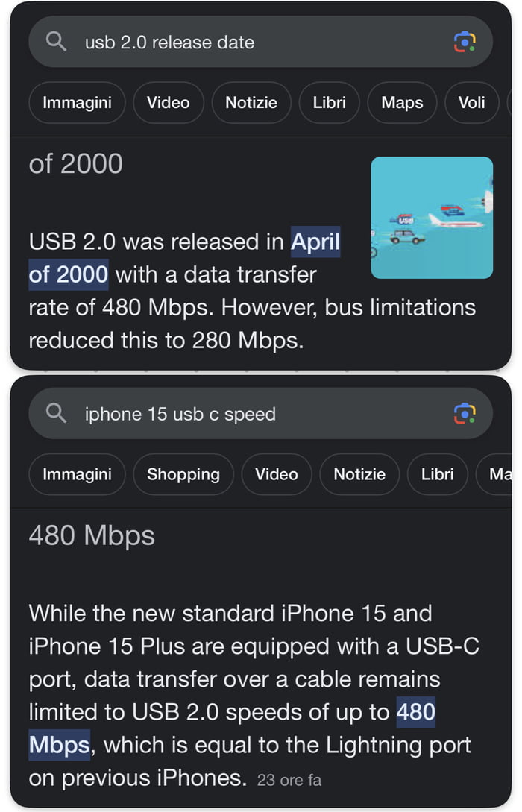Open the Voli filter chip
522x812 pixels.
tap(472, 103)
